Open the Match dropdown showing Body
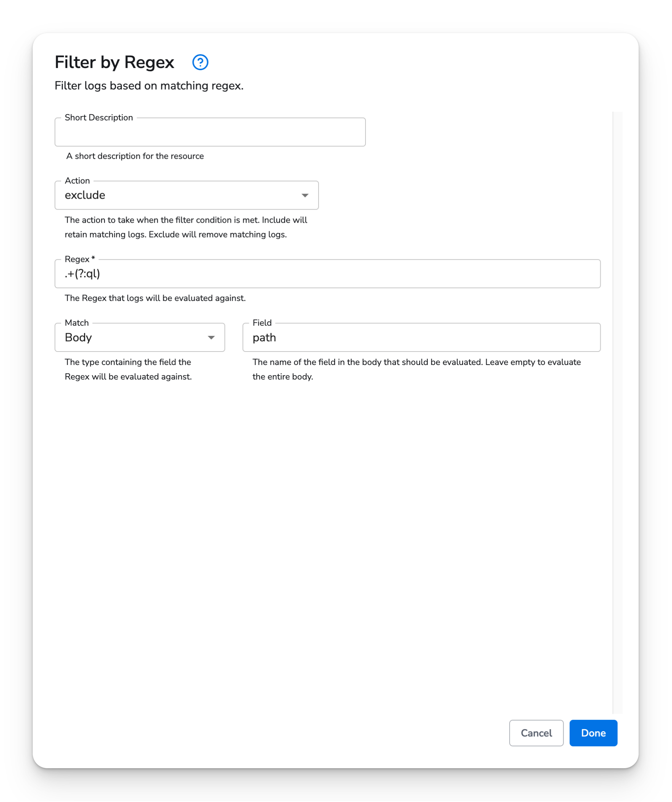The height and width of the screenshot is (802, 672). point(139,338)
